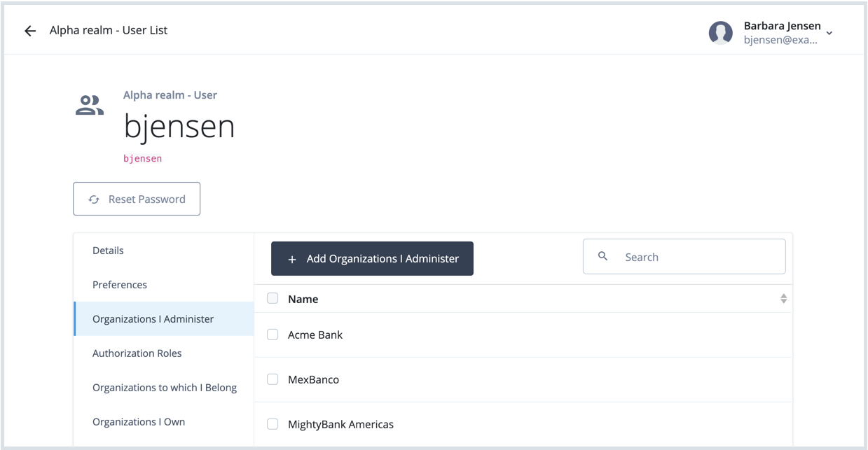
Task: Click Barbara Jensen's avatar picture
Action: click(721, 32)
